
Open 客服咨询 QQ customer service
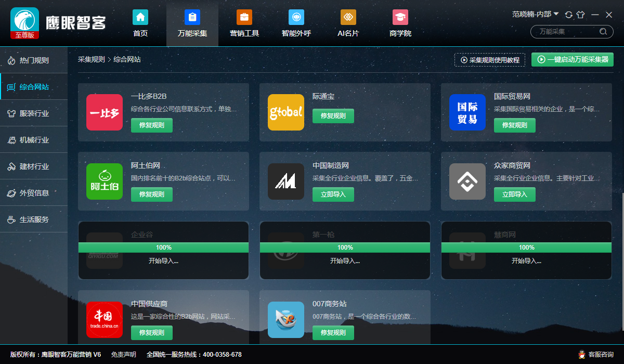(x=596, y=355)
